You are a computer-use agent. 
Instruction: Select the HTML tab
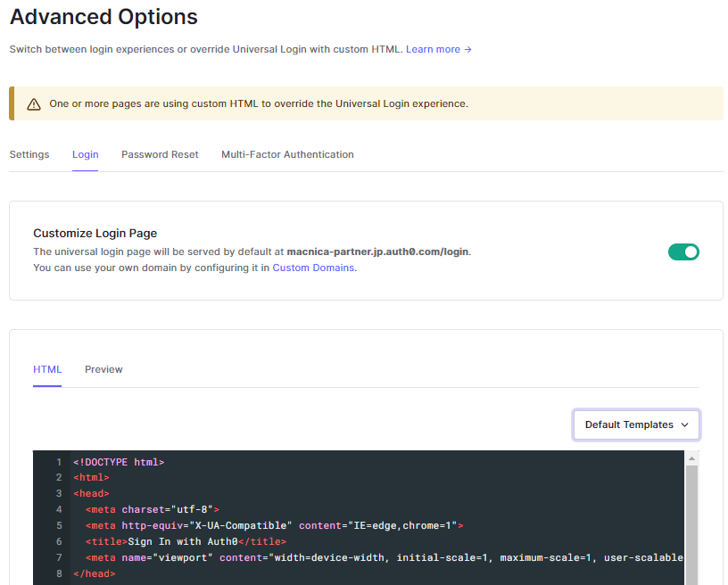(x=47, y=369)
